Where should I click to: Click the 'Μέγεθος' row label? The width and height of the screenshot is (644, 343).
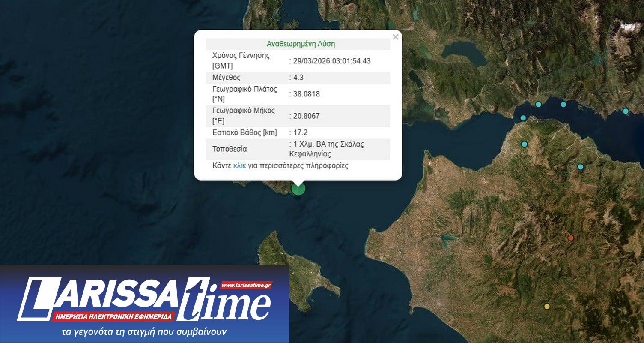(x=226, y=78)
